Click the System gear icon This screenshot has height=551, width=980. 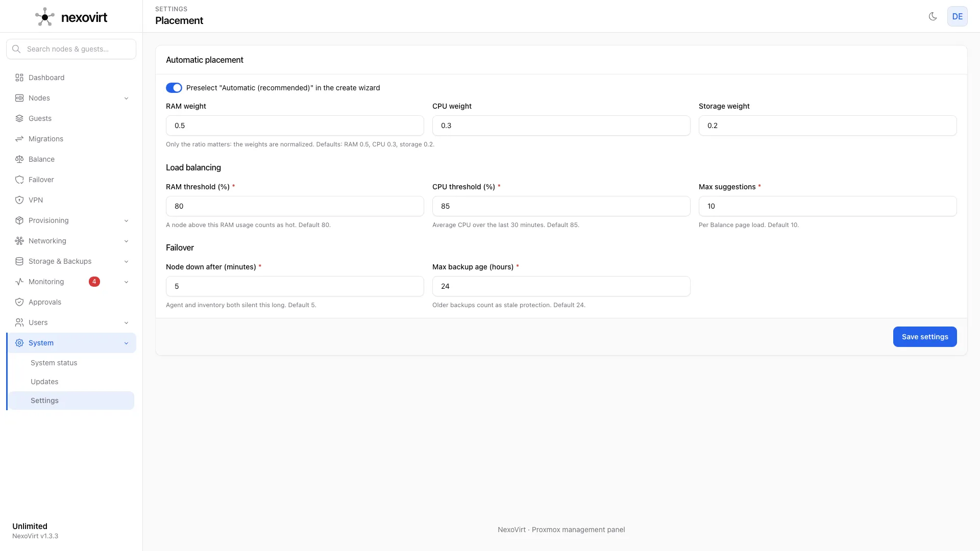19,343
